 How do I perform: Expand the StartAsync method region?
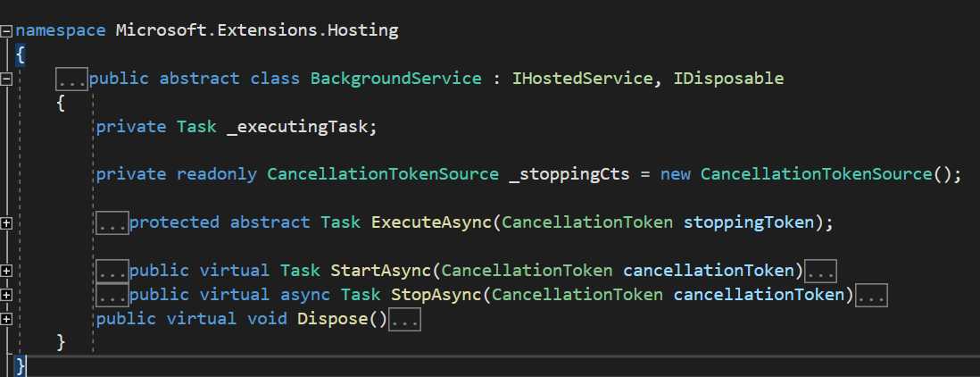click(x=6, y=271)
